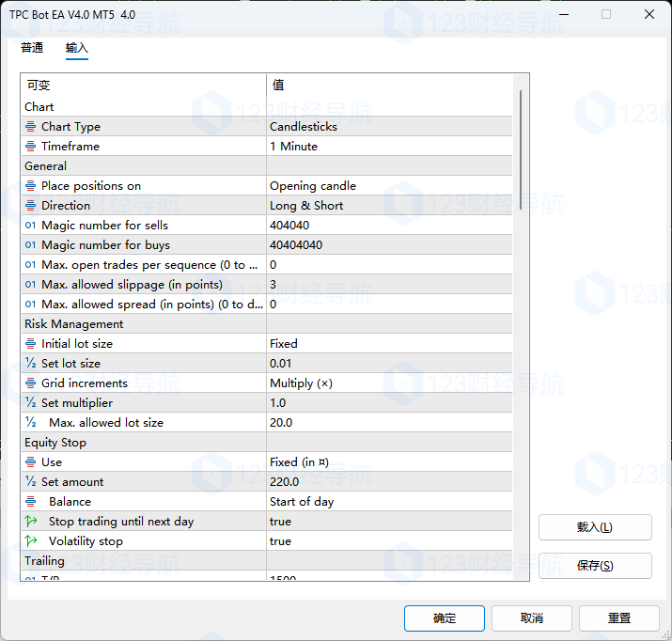Click the icon next to Set amount
The height and width of the screenshot is (641, 672).
(x=31, y=482)
